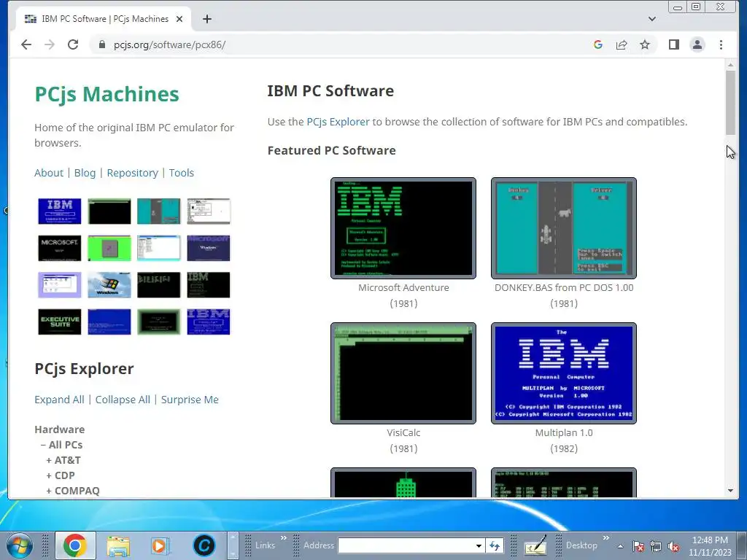The width and height of the screenshot is (747, 560).
Task: Select the IBM PC Software browser tab
Action: (x=104, y=19)
